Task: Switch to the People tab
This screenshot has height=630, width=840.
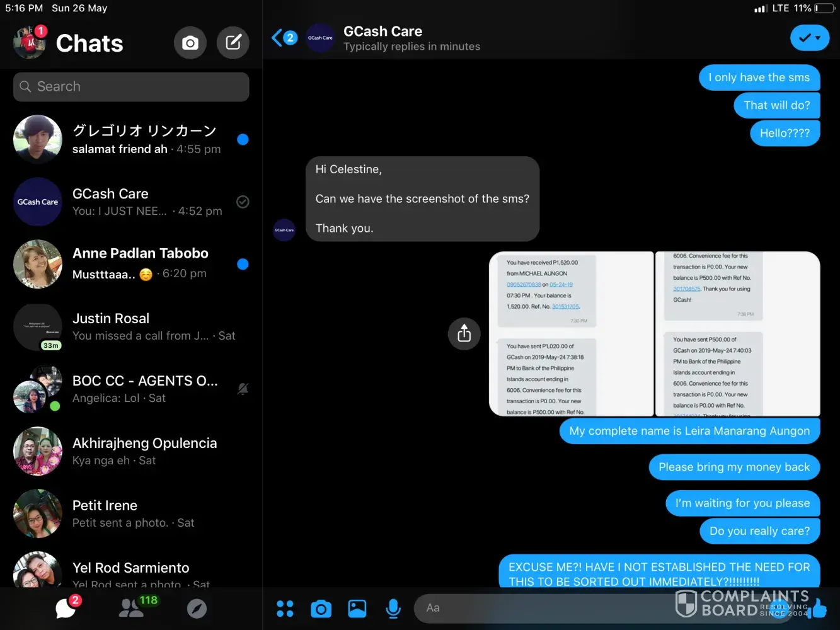Action: (132, 608)
